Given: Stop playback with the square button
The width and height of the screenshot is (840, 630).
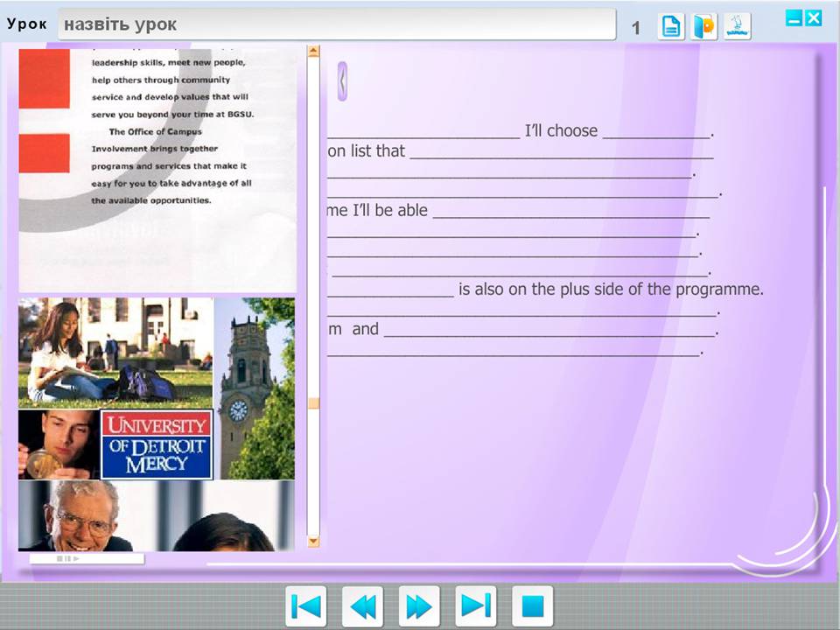Looking at the screenshot, I should 533,606.
